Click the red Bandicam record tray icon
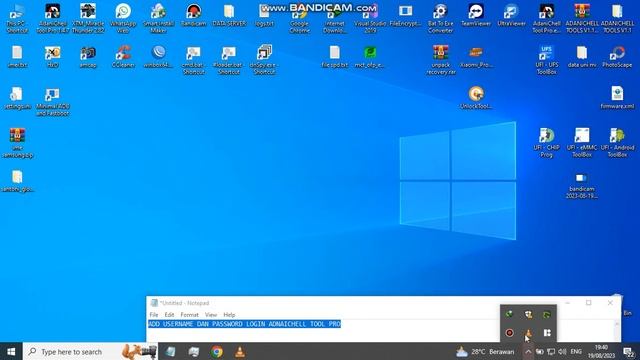 pyautogui.click(x=509, y=333)
